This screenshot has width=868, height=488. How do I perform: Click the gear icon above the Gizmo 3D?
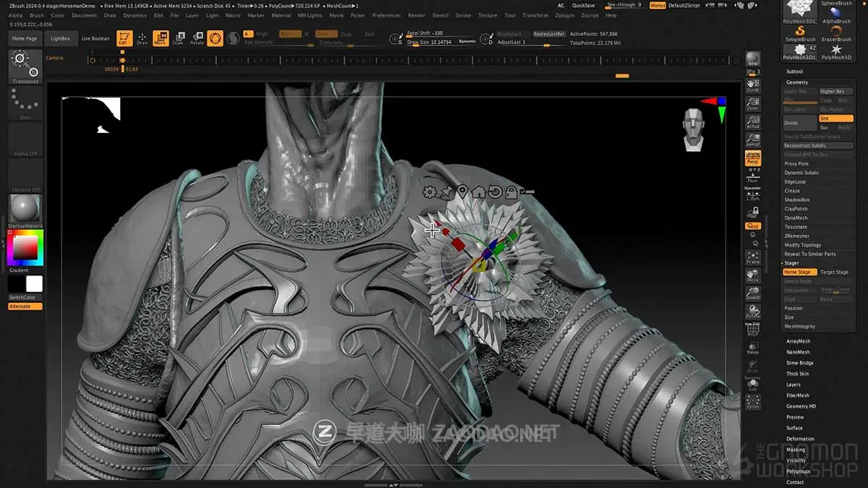(x=431, y=192)
